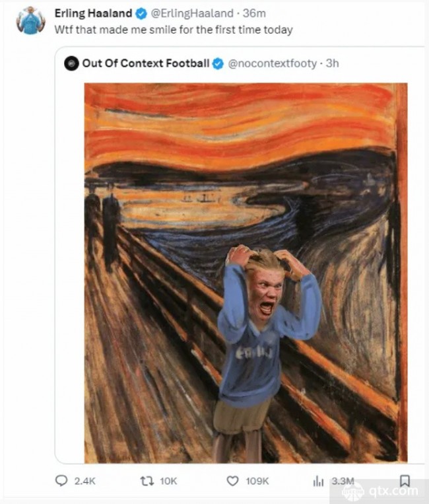Viewport: 429px width, 504px height.
Task: Open the 36m timestamp link
Action: tap(254, 13)
